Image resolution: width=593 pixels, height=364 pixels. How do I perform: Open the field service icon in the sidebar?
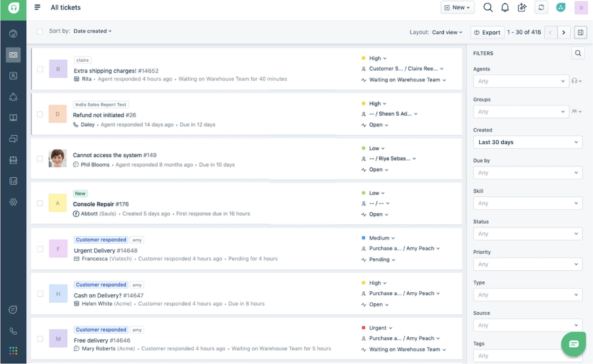click(13, 160)
